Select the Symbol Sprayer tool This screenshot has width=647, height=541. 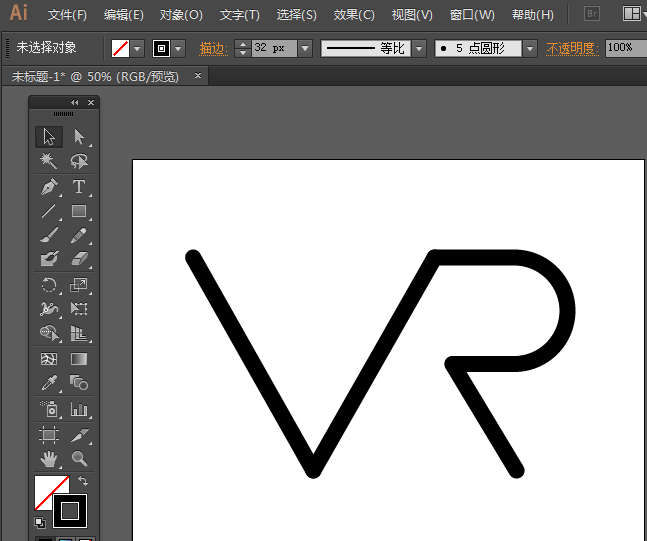(49, 409)
